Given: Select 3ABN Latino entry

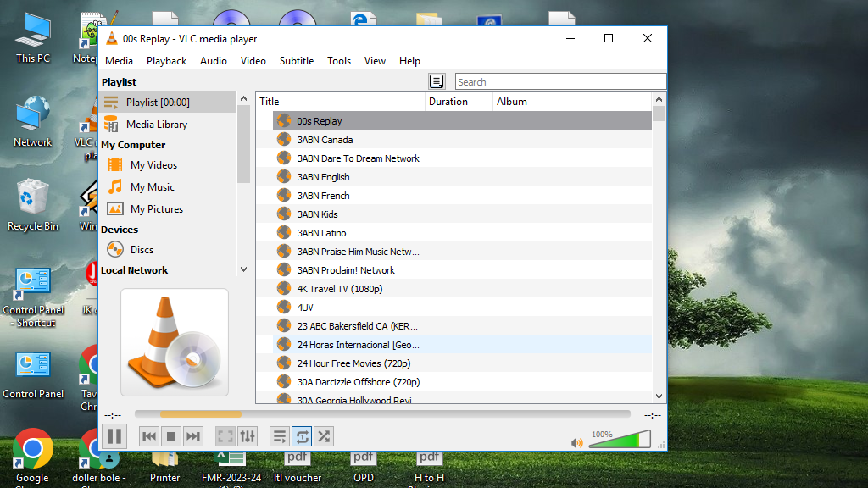Looking at the screenshot, I should [x=462, y=233].
